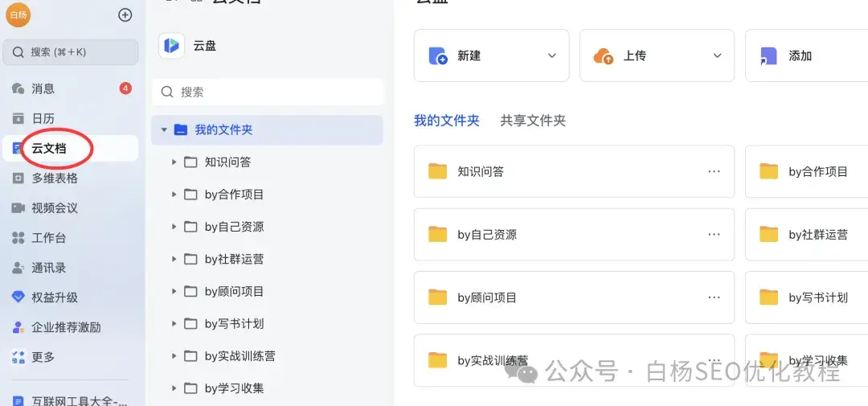Click the 权益升级 diamond icon
Viewport: 868px width, 406px height.
[18, 297]
